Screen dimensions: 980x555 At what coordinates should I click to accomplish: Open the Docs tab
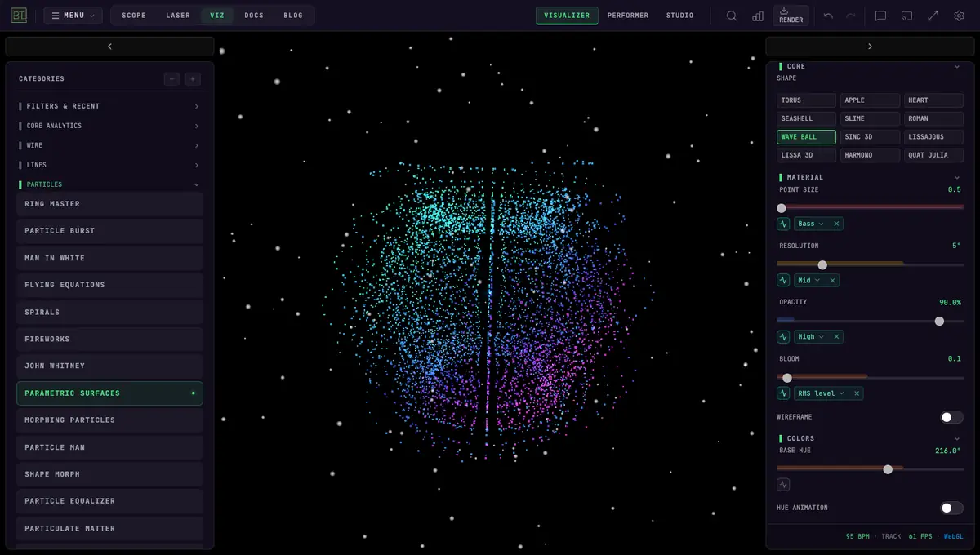(254, 16)
